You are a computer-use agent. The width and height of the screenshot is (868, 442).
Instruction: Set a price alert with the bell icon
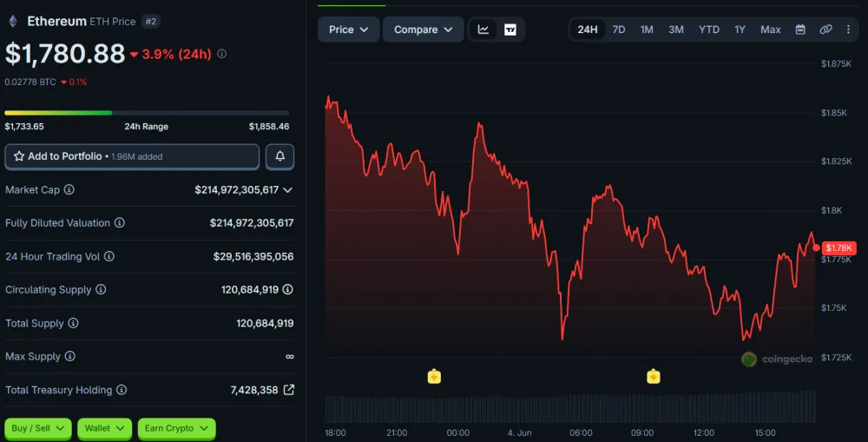tap(280, 156)
